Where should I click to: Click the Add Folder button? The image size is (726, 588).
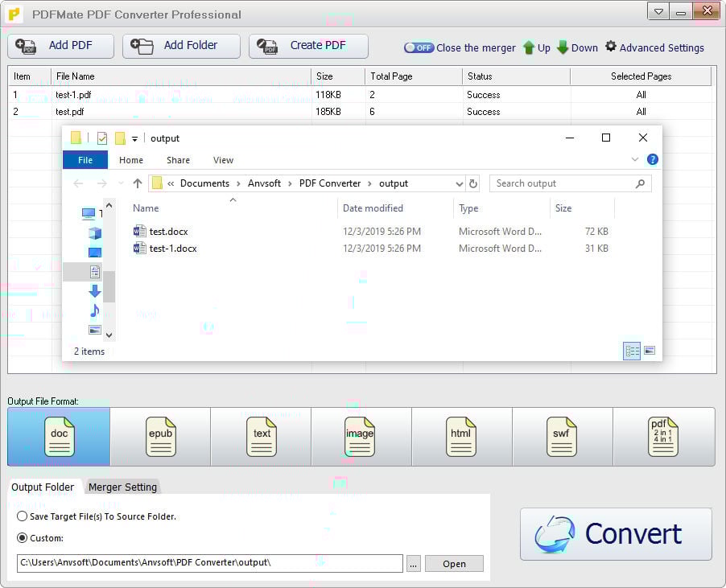[181, 46]
